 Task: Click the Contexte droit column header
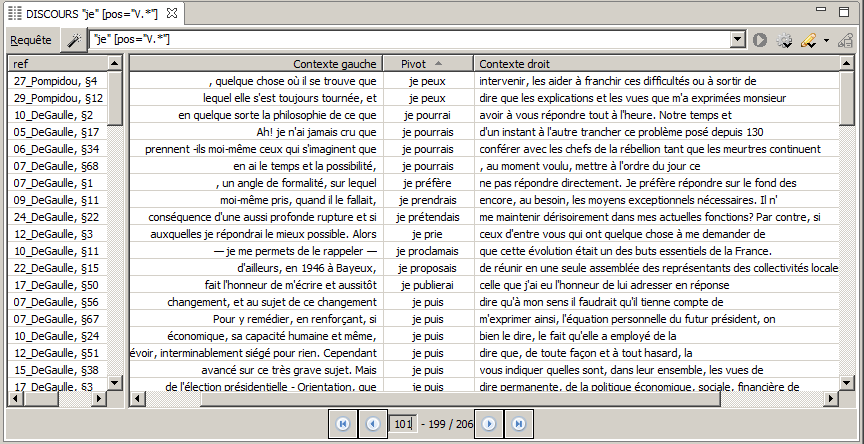pyautogui.click(x=660, y=63)
